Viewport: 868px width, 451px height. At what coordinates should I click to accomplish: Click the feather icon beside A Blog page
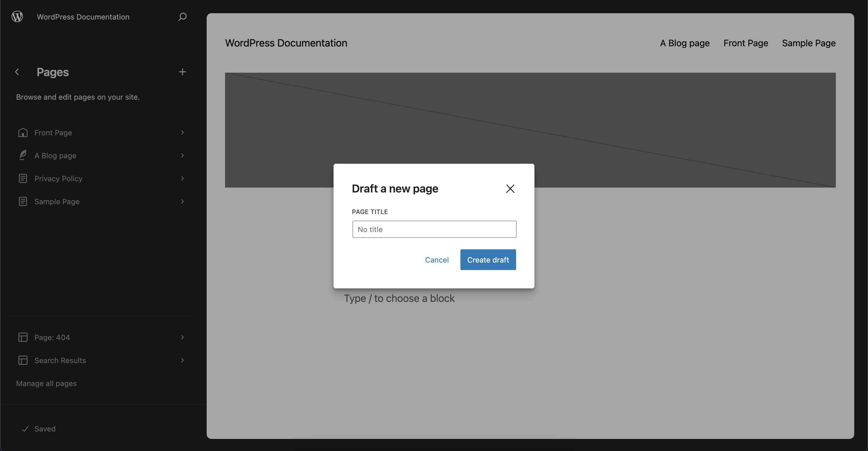[x=23, y=155]
